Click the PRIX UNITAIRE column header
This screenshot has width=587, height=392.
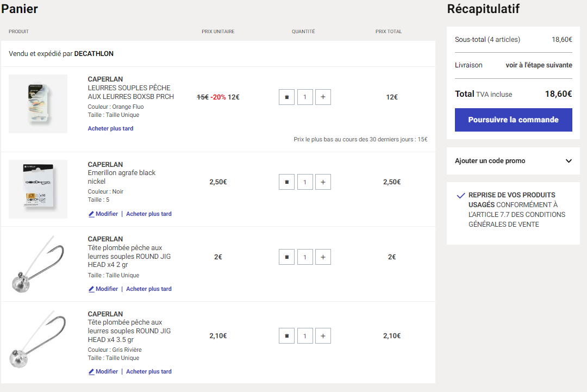tap(218, 32)
